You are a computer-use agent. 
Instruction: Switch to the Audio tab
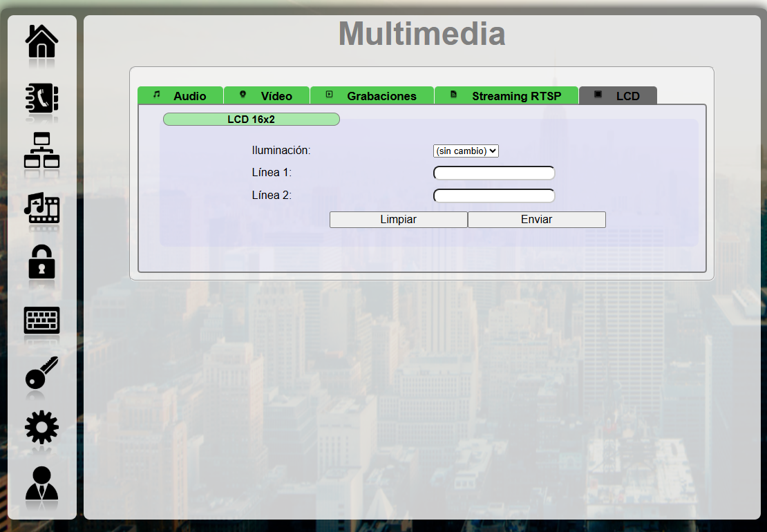tap(180, 96)
